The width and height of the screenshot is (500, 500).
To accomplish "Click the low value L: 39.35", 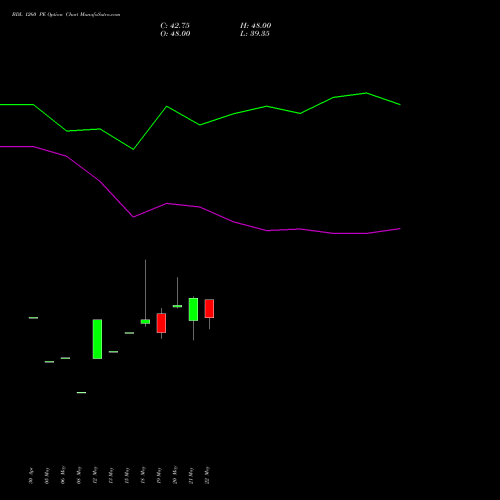I will (255, 34).
